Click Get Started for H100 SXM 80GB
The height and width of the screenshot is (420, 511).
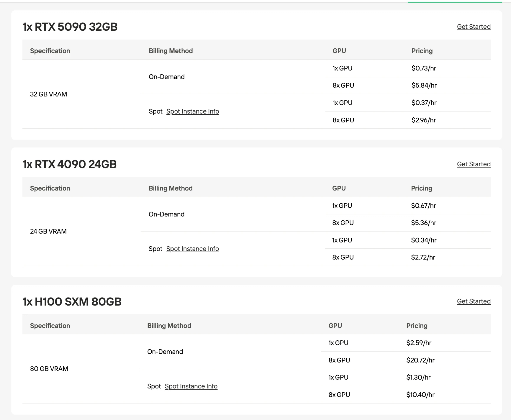[474, 301]
